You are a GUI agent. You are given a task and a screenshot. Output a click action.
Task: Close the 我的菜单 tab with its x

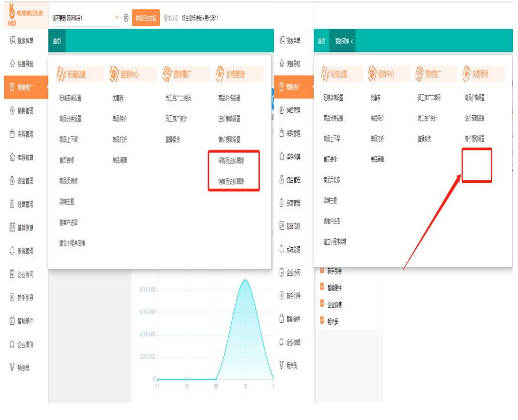pyautogui.click(x=352, y=41)
